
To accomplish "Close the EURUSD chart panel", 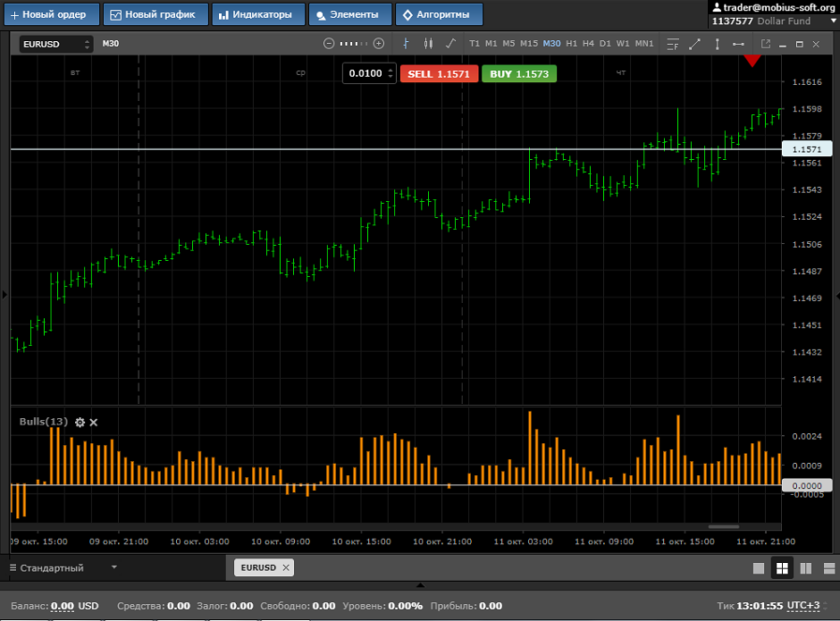I will [816, 45].
